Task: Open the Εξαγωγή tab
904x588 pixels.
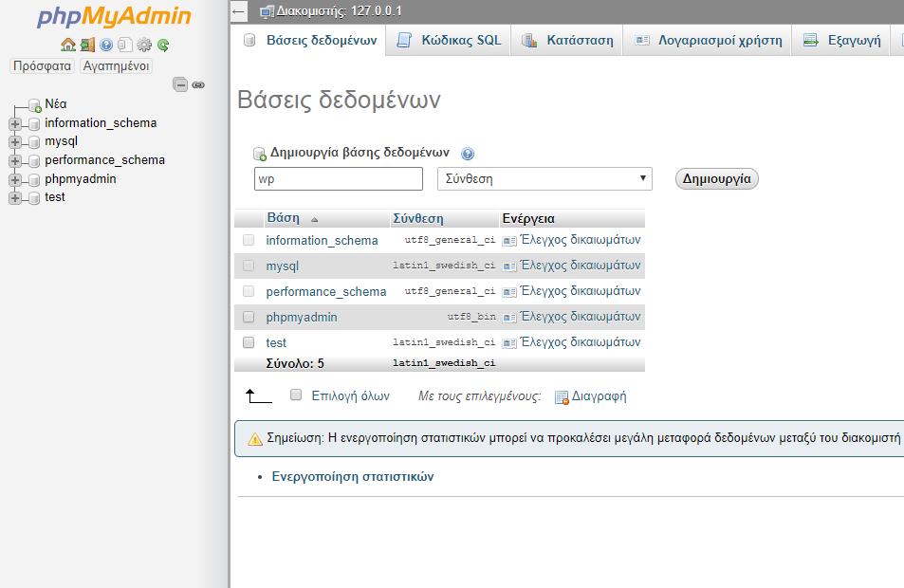Action: [x=842, y=41]
